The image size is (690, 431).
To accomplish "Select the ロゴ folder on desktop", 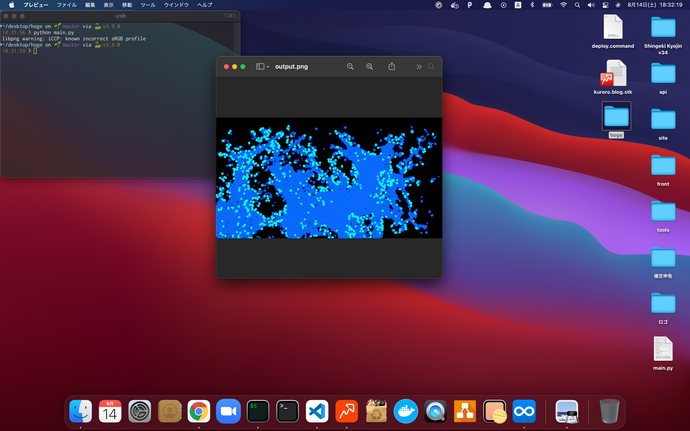I will click(663, 308).
